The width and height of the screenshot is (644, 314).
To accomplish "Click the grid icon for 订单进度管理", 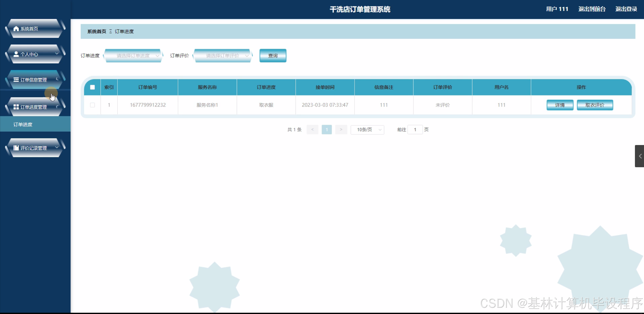I will click(16, 107).
